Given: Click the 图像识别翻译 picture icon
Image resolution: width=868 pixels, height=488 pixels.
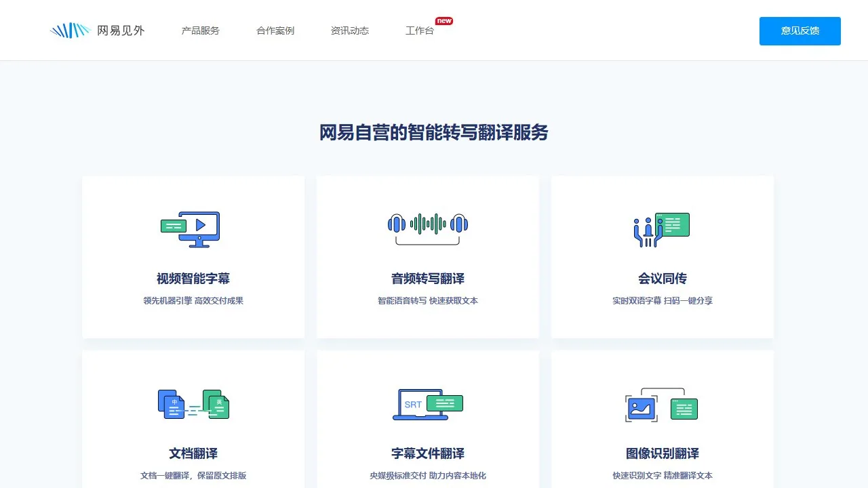Looking at the screenshot, I should click(x=661, y=405).
